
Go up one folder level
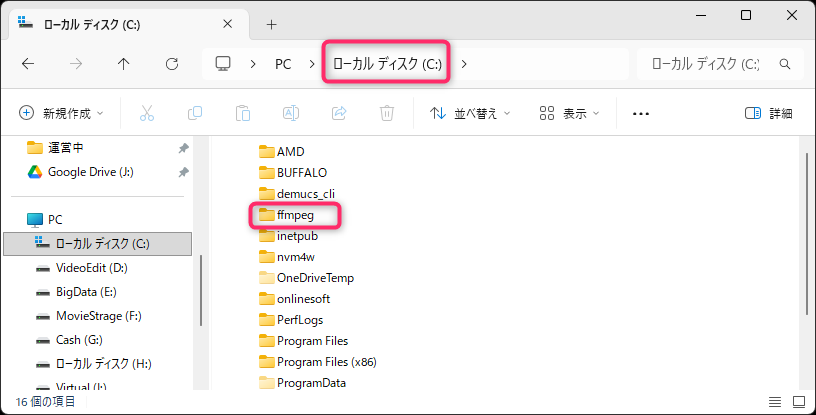(x=124, y=64)
